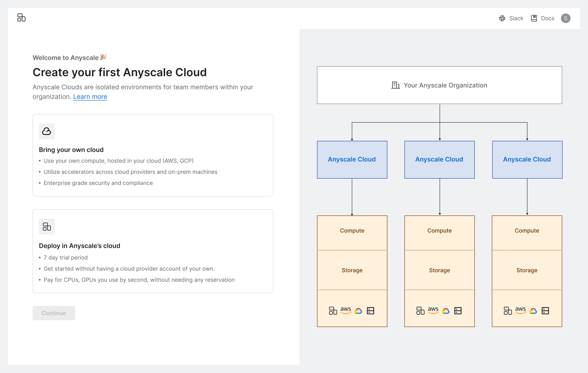Click Compute label in right stack
This screenshot has width=588, height=373.
pos(527,231)
